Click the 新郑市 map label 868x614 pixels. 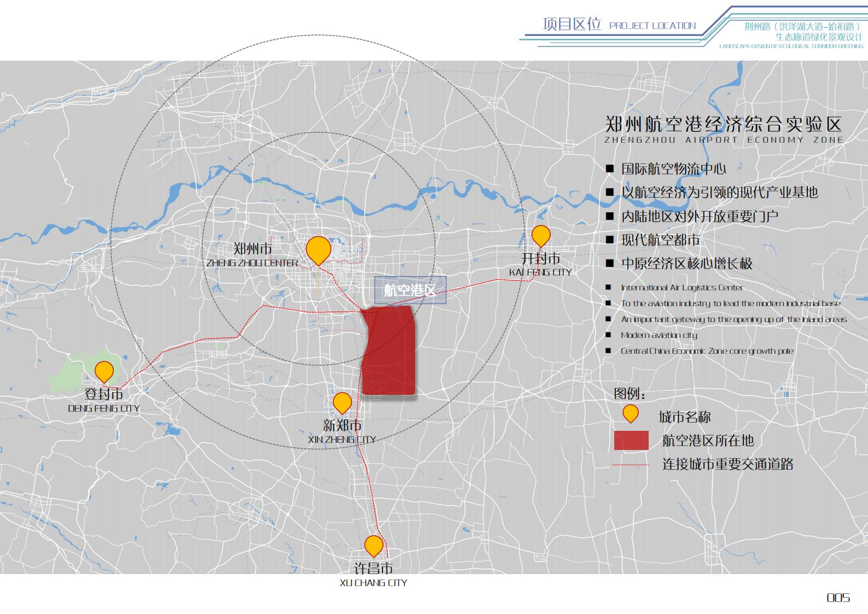[342, 425]
